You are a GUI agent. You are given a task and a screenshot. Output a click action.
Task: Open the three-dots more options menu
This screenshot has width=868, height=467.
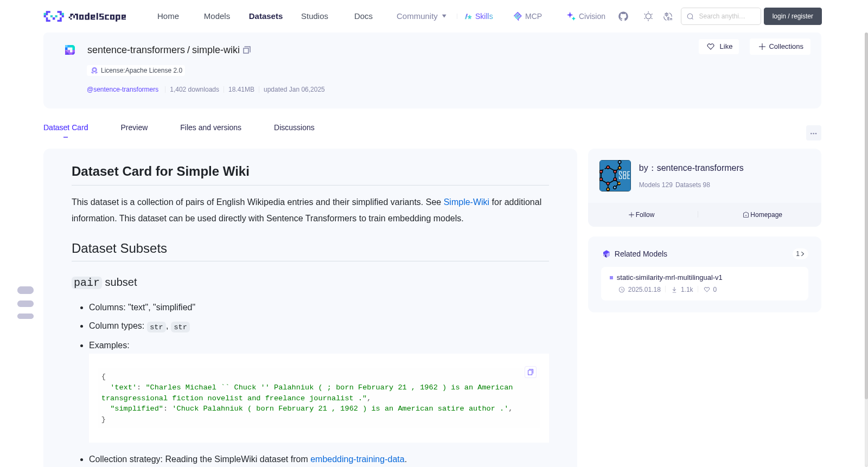point(814,133)
